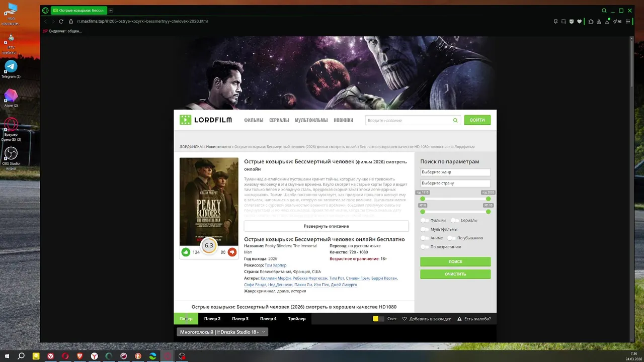Open OBS Studio desktop shortcut
Screen dimensions: 644x362
coord(11,157)
